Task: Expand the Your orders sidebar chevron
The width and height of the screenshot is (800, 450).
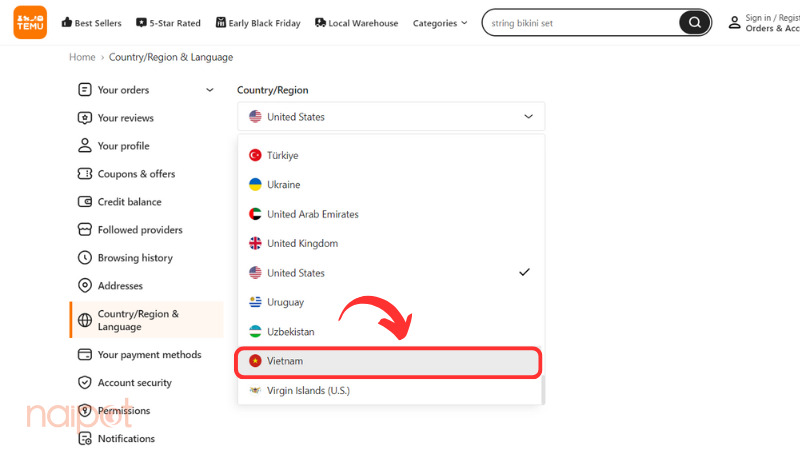Action: point(209,90)
